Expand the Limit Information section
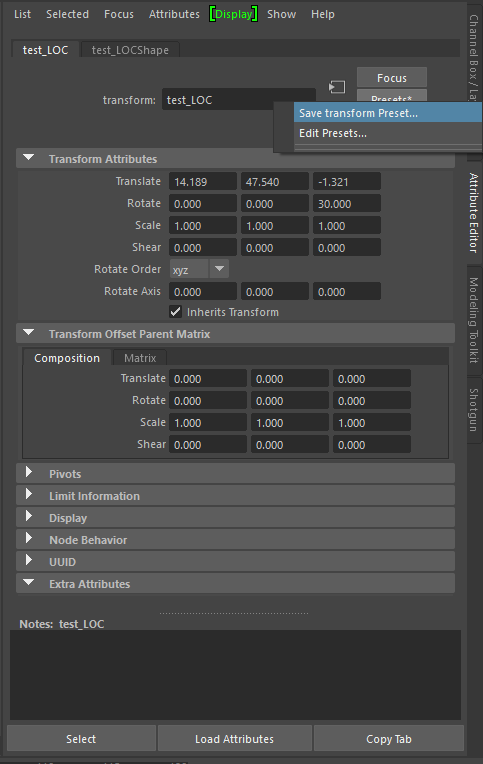 tap(29, 495)
